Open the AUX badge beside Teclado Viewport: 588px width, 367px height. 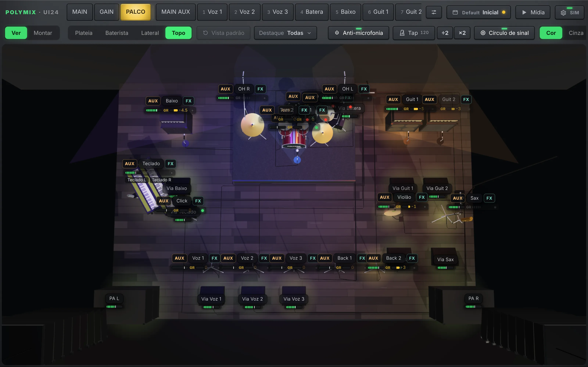point(130,164)
